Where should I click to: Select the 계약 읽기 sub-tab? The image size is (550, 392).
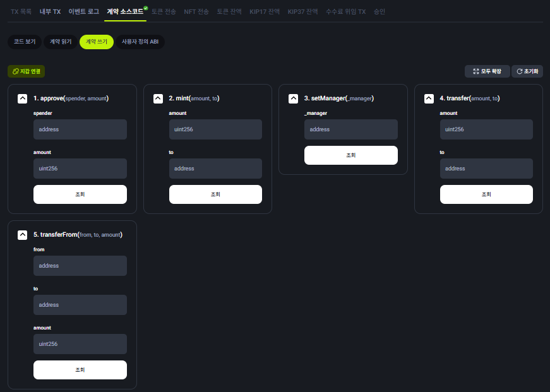coord(61,42)
